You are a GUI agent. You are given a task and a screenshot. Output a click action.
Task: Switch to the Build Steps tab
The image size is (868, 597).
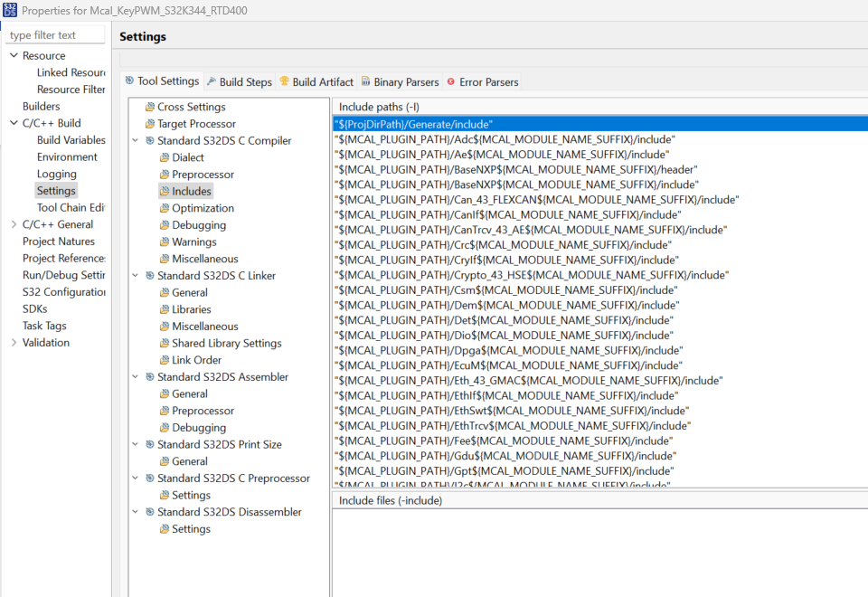coord(240,82)
